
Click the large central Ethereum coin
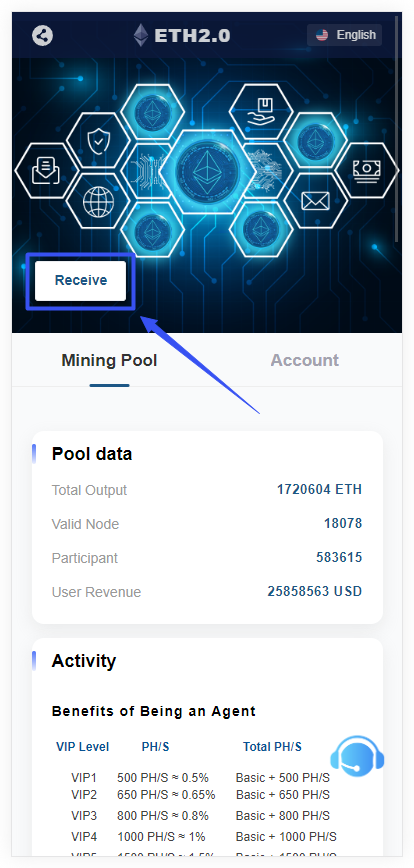coord(208,170)
